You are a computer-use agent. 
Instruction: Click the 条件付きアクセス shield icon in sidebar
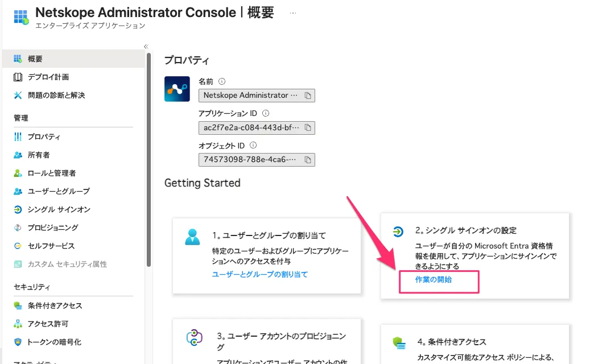(x=18, y=305)
